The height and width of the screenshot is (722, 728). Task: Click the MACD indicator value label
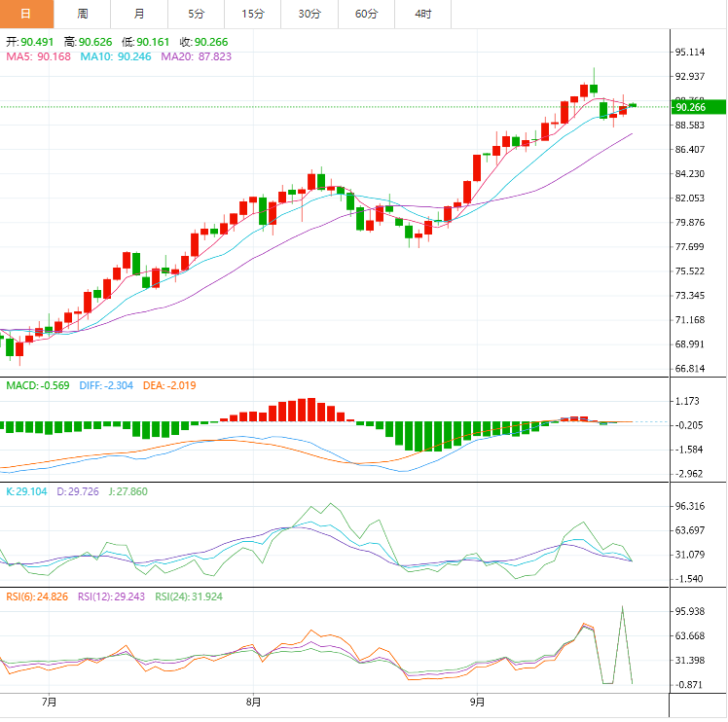point(38,386)
